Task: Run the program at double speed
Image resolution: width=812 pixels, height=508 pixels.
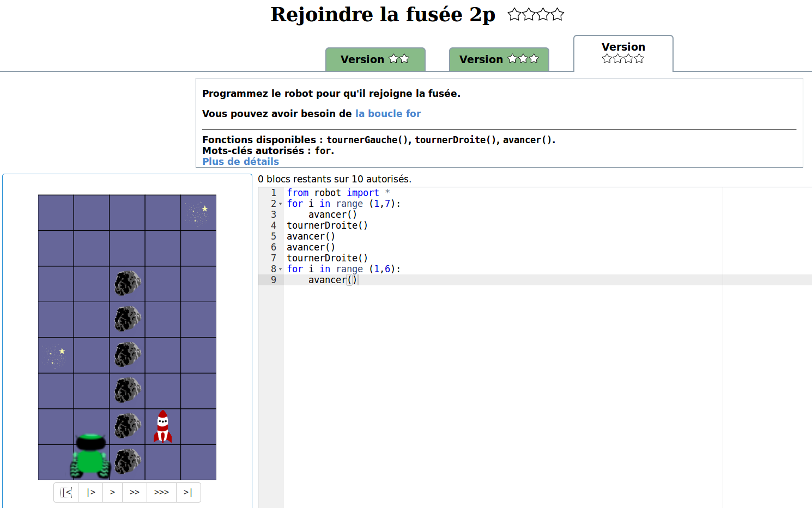Action: (135, 492)
